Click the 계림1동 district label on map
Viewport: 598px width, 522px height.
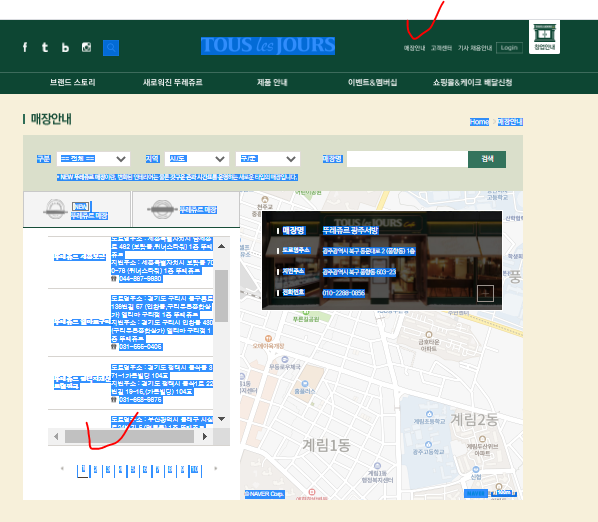[326, 445]
